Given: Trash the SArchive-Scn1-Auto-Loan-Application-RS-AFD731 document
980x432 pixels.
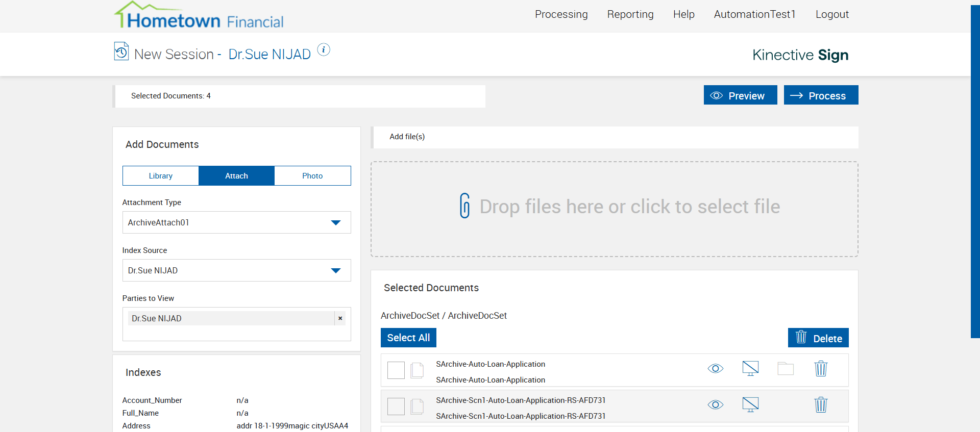Looking at the screenshot, I should click(821, 404).
